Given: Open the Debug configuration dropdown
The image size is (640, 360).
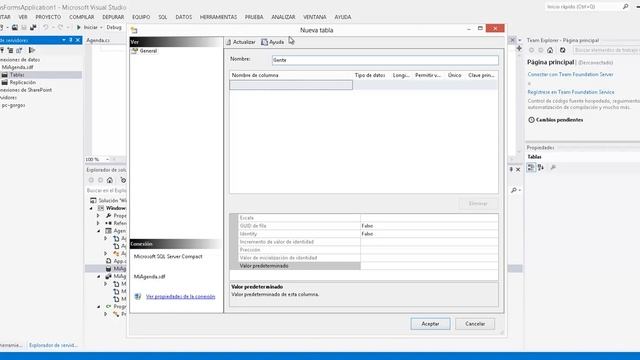Looking at the screenshot, I should click(115, 27).
